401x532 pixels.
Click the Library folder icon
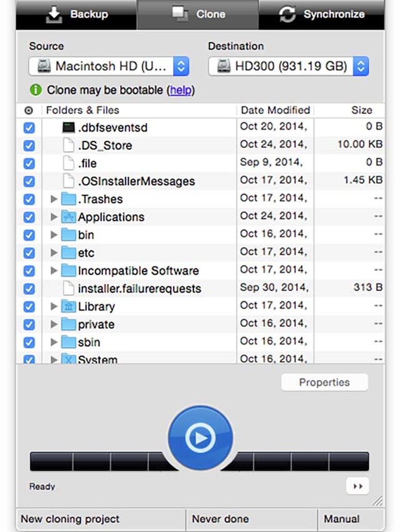(68, 307)
